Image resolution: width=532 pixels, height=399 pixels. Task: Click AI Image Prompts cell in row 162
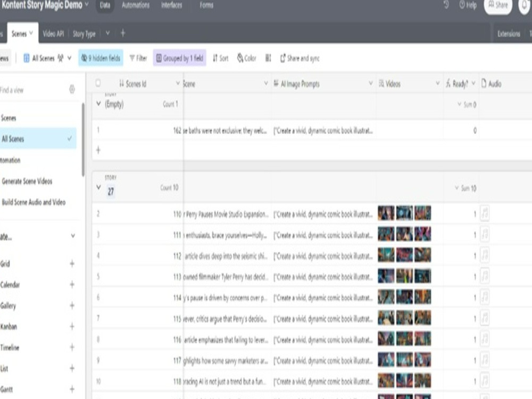point(323,131)
